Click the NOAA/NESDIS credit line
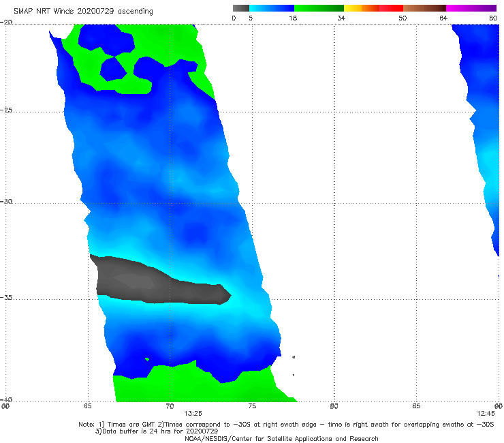This screenshot has width=504, height=443. [x=281, y=438]
